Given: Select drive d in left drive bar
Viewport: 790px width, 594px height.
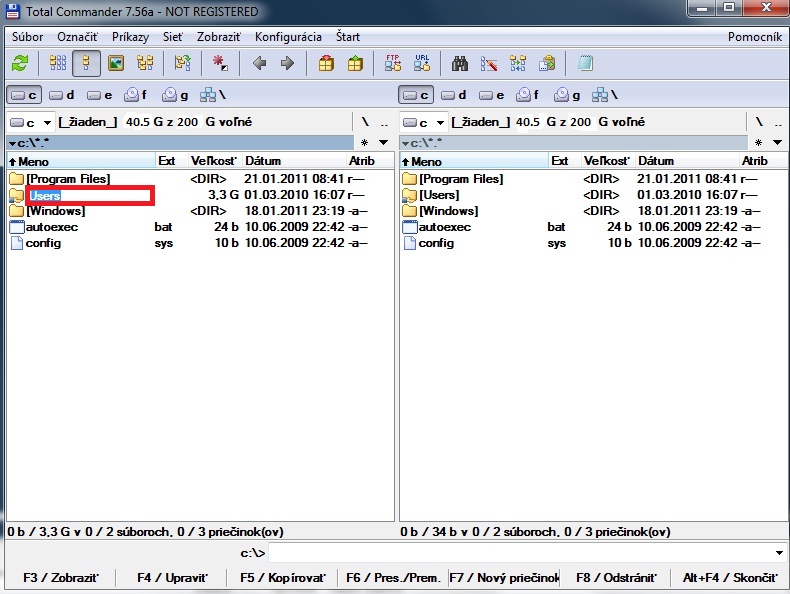Looking at the screenshot, I should tap(62, 95).
